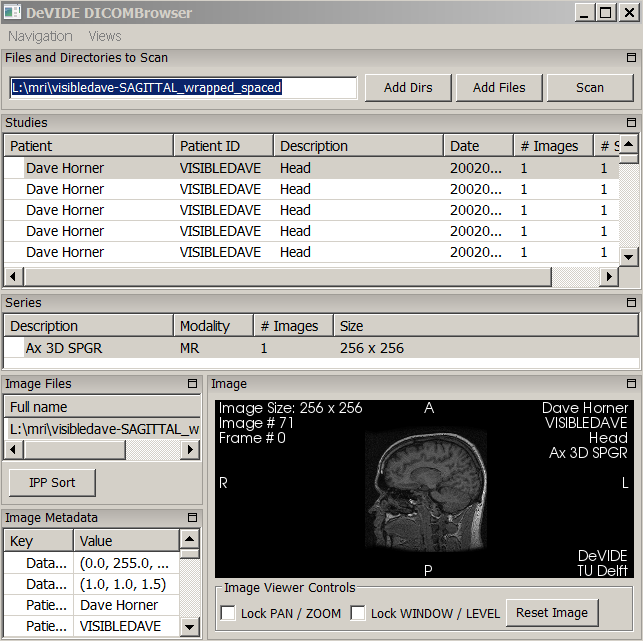Select the first Dave Horner study row
The image size is (643, 641).
(x=311, y=168)
